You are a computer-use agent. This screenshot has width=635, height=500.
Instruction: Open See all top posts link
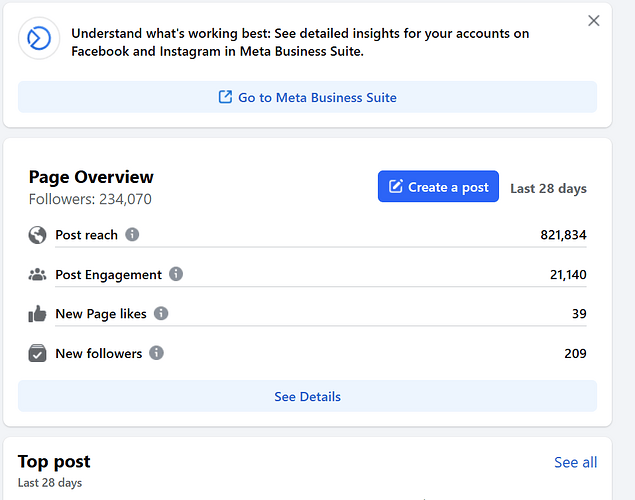click(575, 462)
